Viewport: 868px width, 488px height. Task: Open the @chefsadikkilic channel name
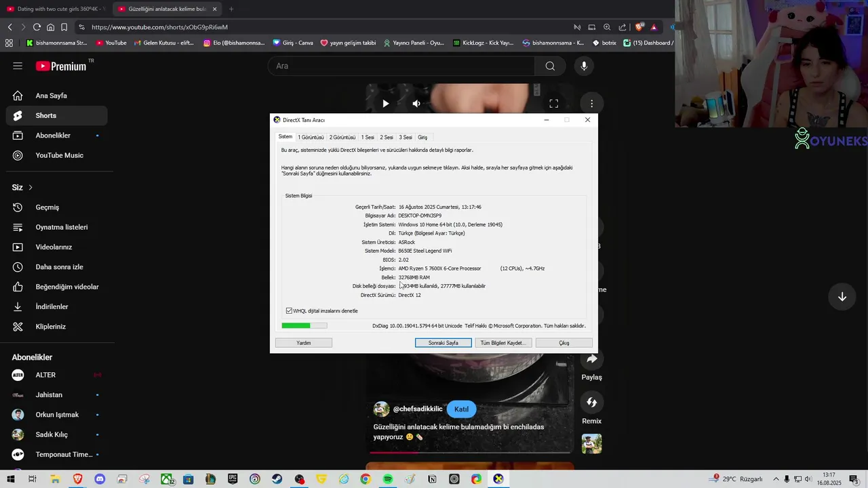tap(418, 409)
